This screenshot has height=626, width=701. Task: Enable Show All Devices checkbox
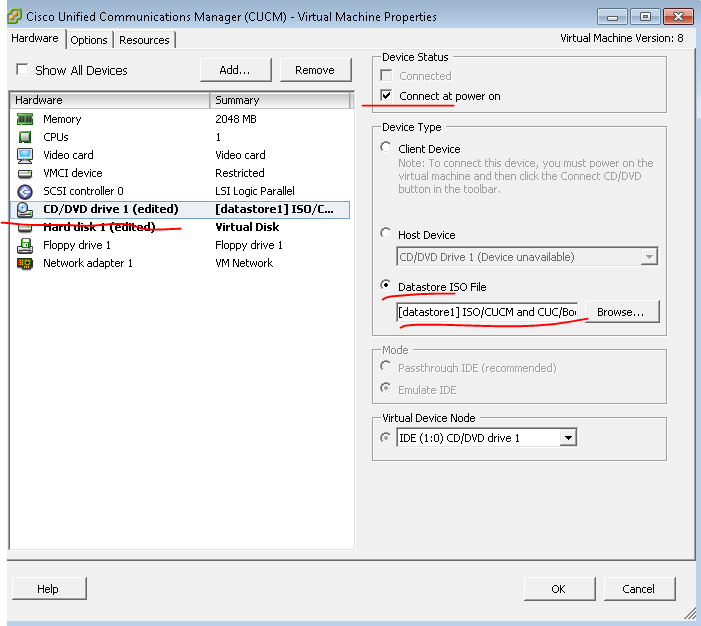tap(22, 70)
